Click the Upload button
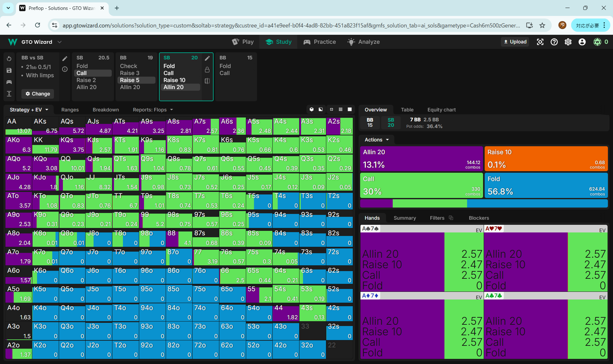Viewport: 613px width, 364px height. pyautogui.click(x=515, y=42)
